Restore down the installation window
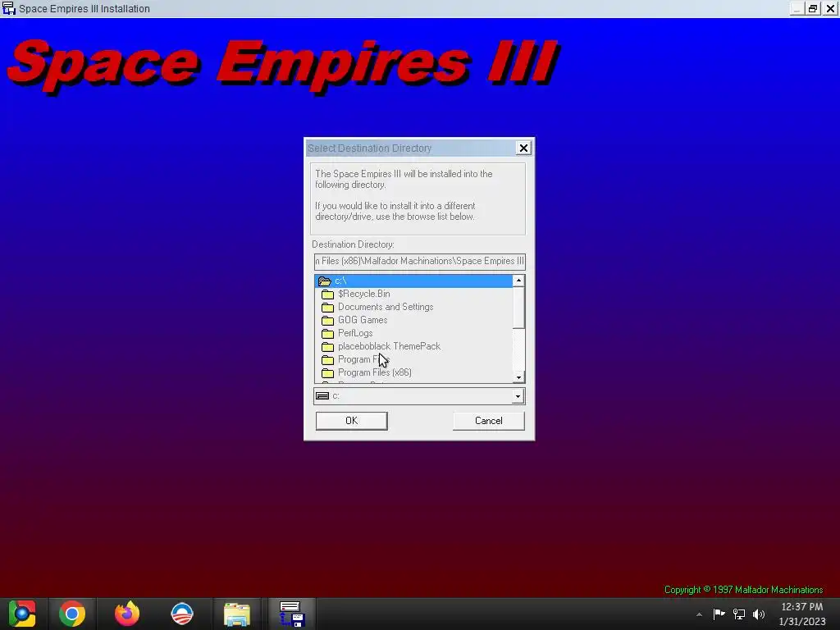 click(813, 8)
